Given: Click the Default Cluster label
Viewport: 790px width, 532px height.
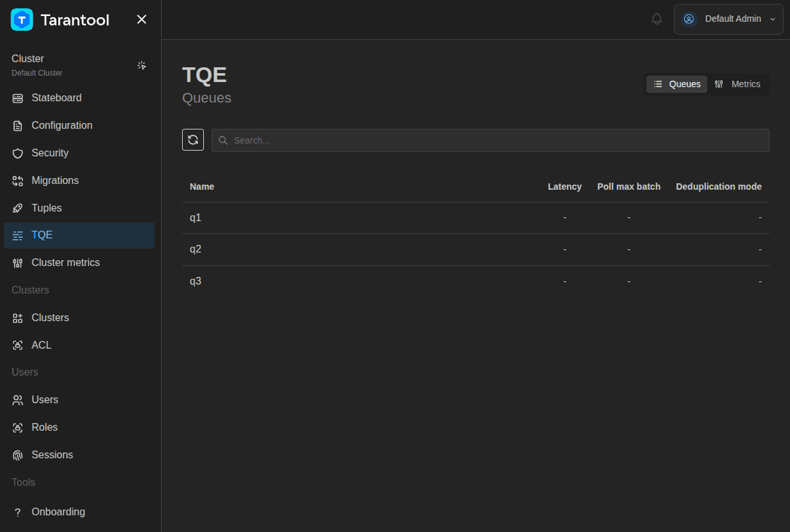Looking at the screenshot, I should (37, 73).
